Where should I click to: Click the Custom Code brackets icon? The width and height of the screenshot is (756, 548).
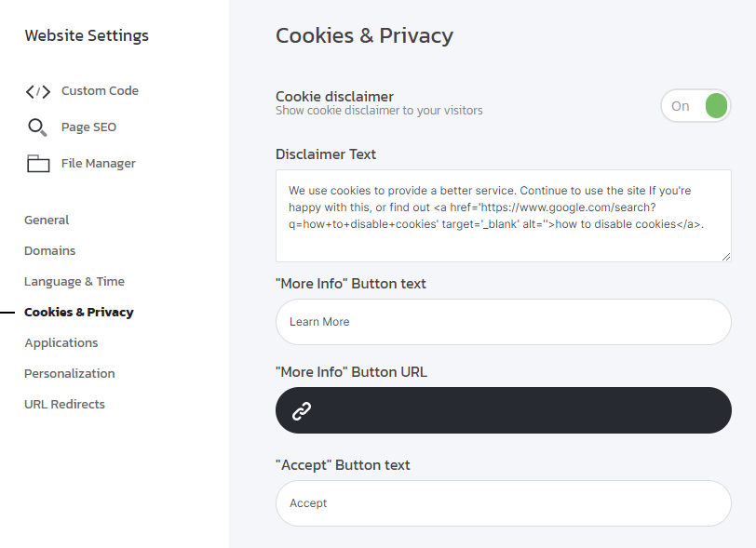[x=38, y=91]
